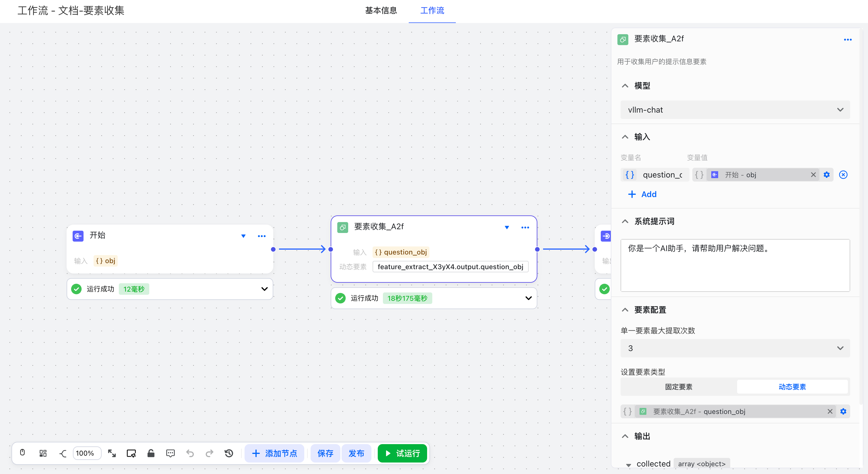Click the undo arrow in toolbar
Image resolution: width=868 pixels, height=474 pixels.
[190, 453]
